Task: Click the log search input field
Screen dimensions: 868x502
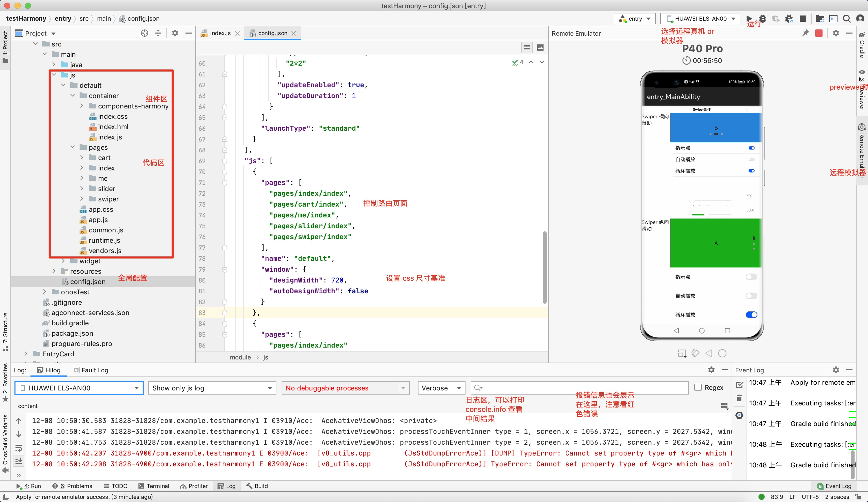Action: click(579, 388)
